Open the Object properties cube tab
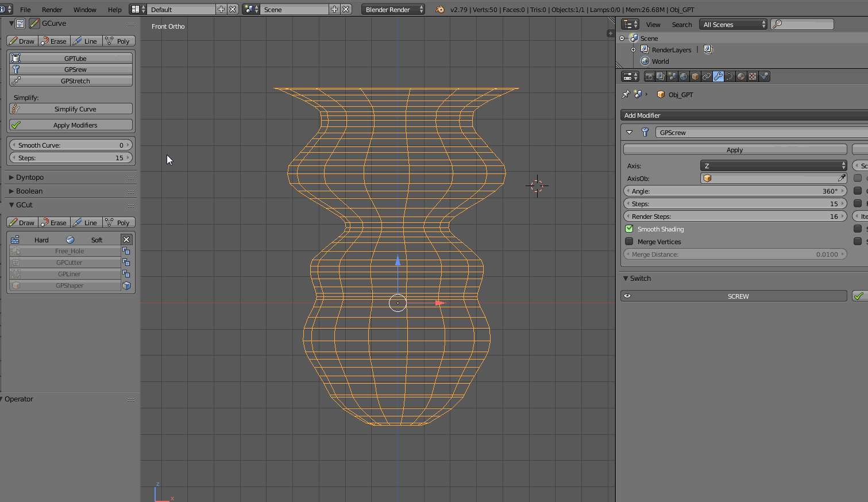The width and height of the screenshot is (868, 502). pyautogui.click(x=695, y=76)
